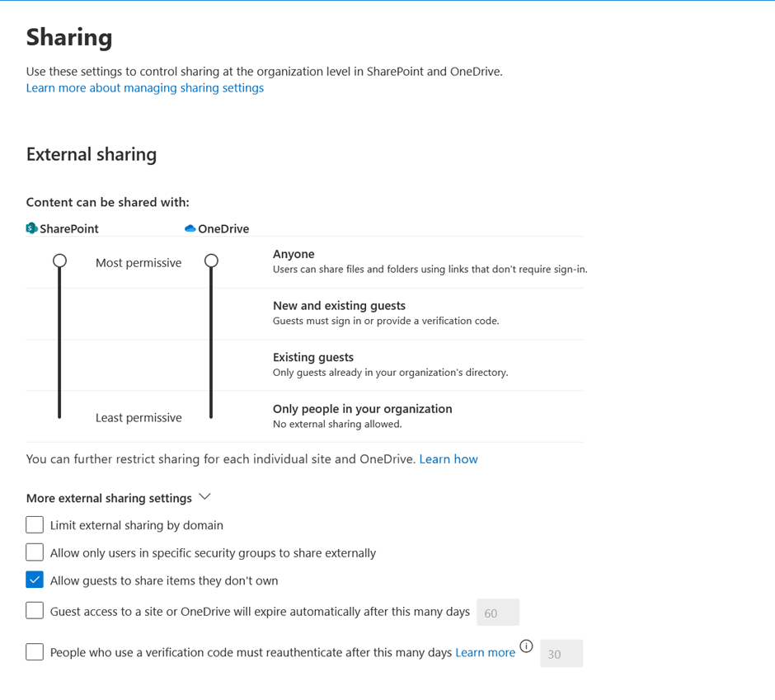Click the reauthentication days input showing 30

pos(561,653)
